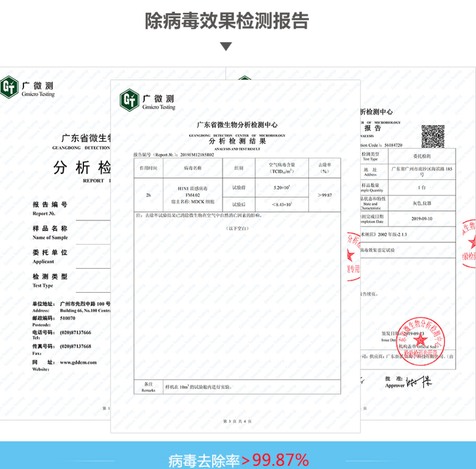
Task: Click the QR code on the right report
Action: (x=432, y=136)
